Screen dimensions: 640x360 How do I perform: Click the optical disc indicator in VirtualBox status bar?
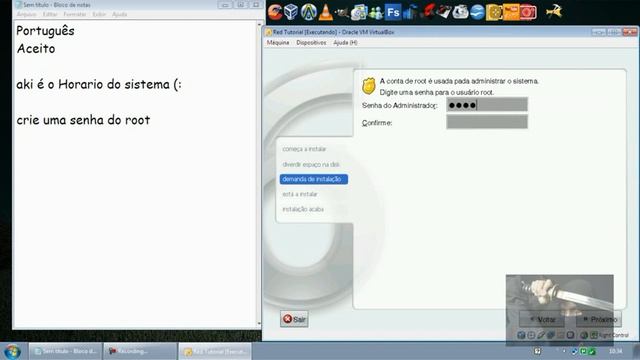(x=531, y=335)
